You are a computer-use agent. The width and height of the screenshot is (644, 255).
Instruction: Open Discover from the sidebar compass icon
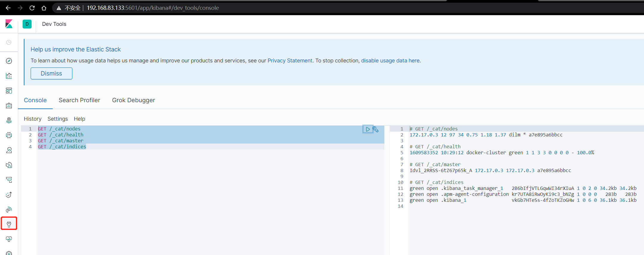click(x=9, y=61)
